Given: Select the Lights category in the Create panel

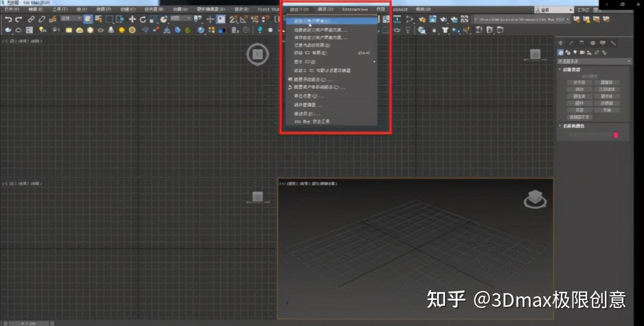Looking at the screenshot, I should pos(575,52).
